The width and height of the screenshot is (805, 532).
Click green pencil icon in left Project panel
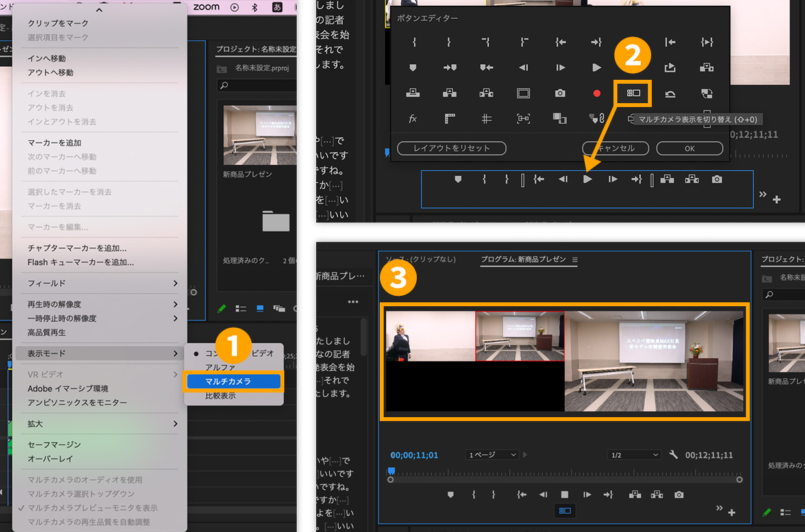(x=221, y=308)
